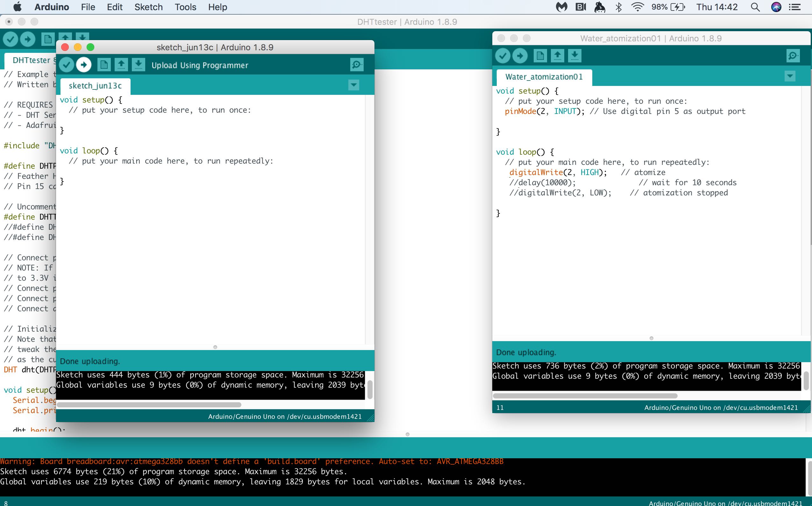The width and height of the screenshot is (812, 506).
Task: Select the sketch_jun13c tab
Action: (96, 86)
